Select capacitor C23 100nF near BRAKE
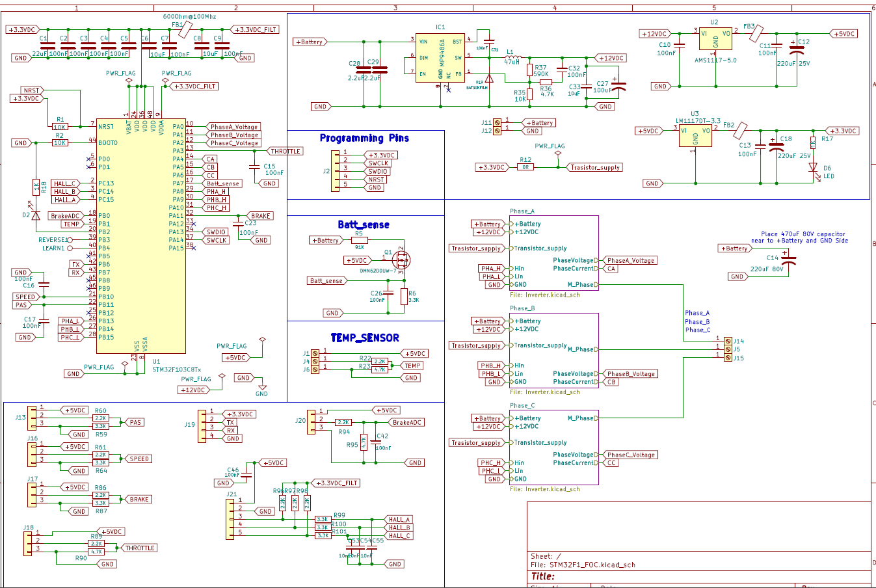Viewport: 876px width, 588px height. (x=239, y=224)
